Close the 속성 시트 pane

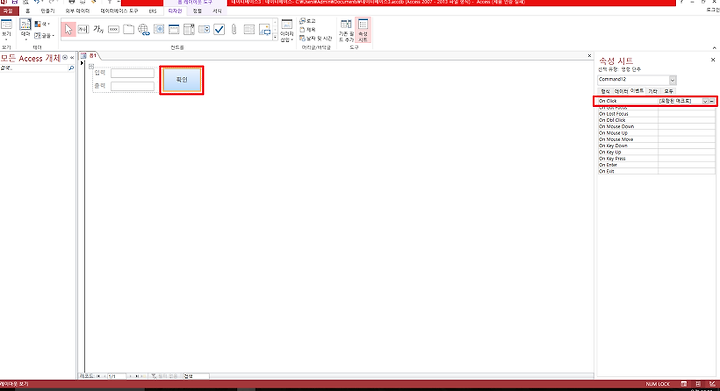(x=713, y=60)
